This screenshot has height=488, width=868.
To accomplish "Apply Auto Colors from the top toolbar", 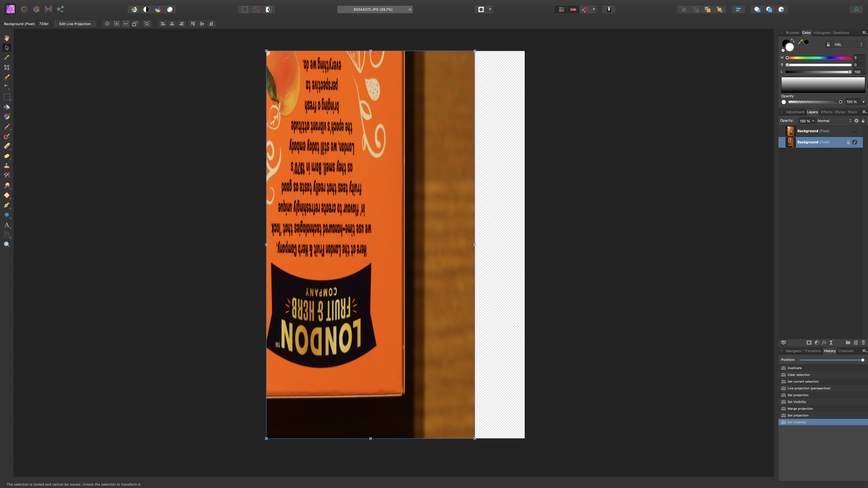I will (x=158, y=9).
